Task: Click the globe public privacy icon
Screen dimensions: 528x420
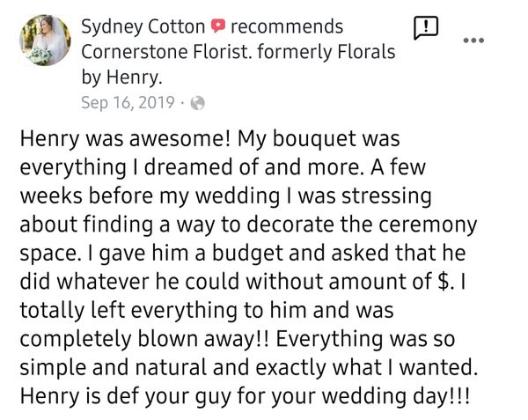Action: [197, 103]
